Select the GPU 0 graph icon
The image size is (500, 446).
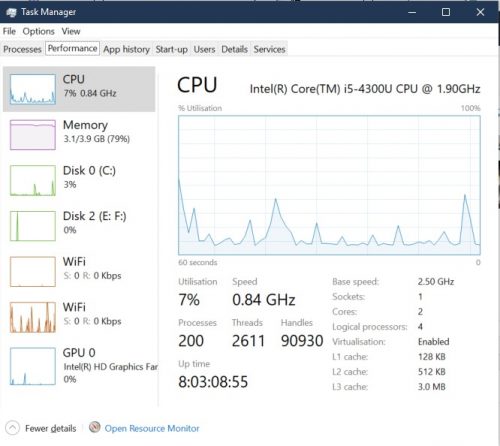point(33,366)
